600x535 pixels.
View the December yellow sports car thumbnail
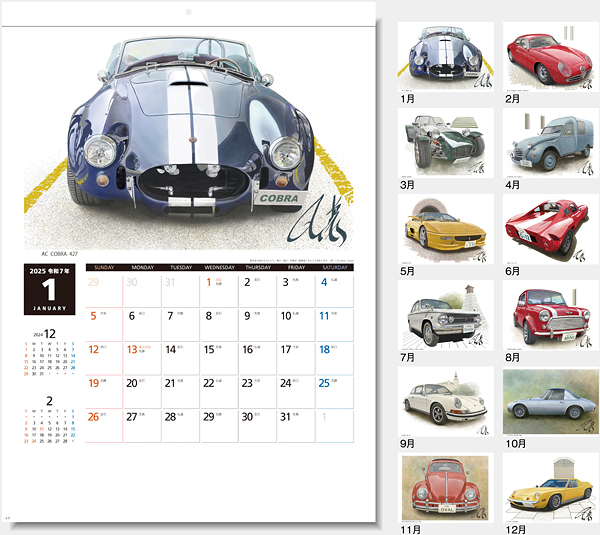551,488
